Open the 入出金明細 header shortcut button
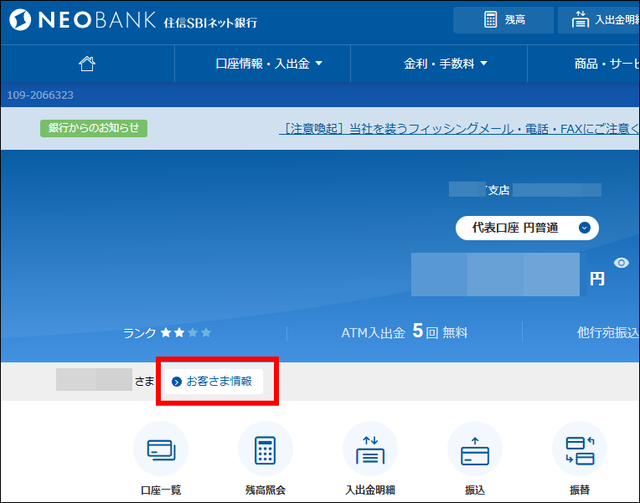Screen dimensions: 640x503 pyautogui.click(x=599, y=20)
